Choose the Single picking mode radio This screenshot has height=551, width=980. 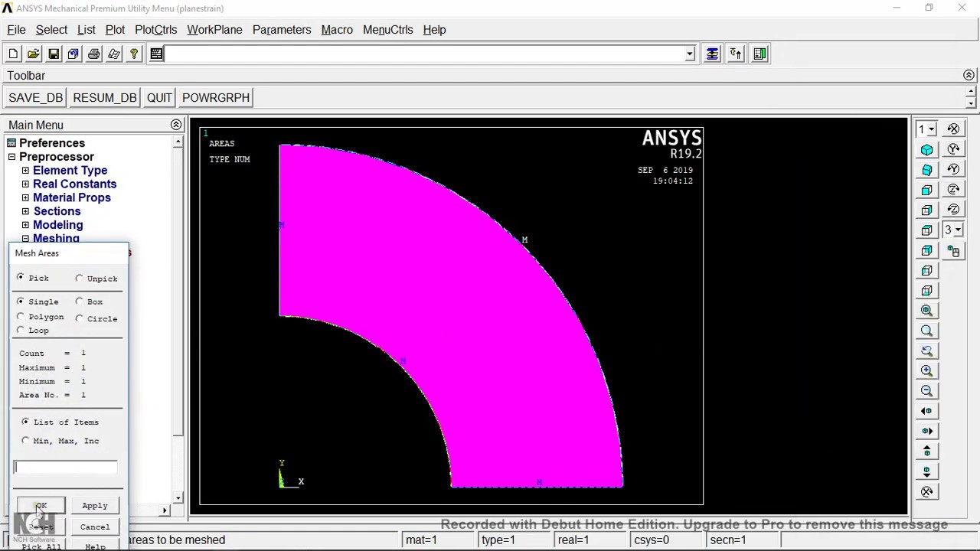coord(21,301)
